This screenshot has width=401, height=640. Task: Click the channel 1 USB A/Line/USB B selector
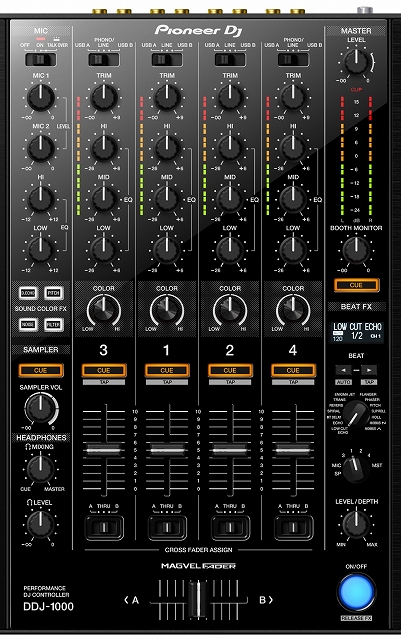pyautogui.click(x=167, y=60)
